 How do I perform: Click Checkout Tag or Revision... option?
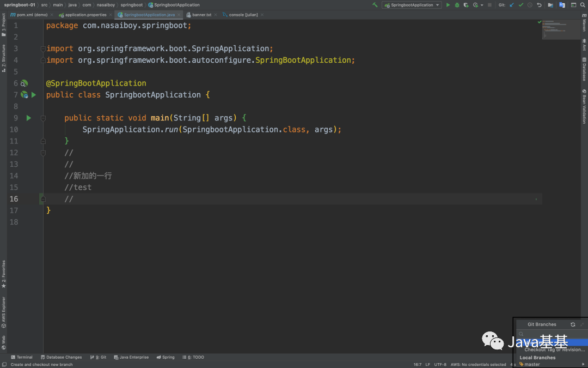(x=554, y=349)
